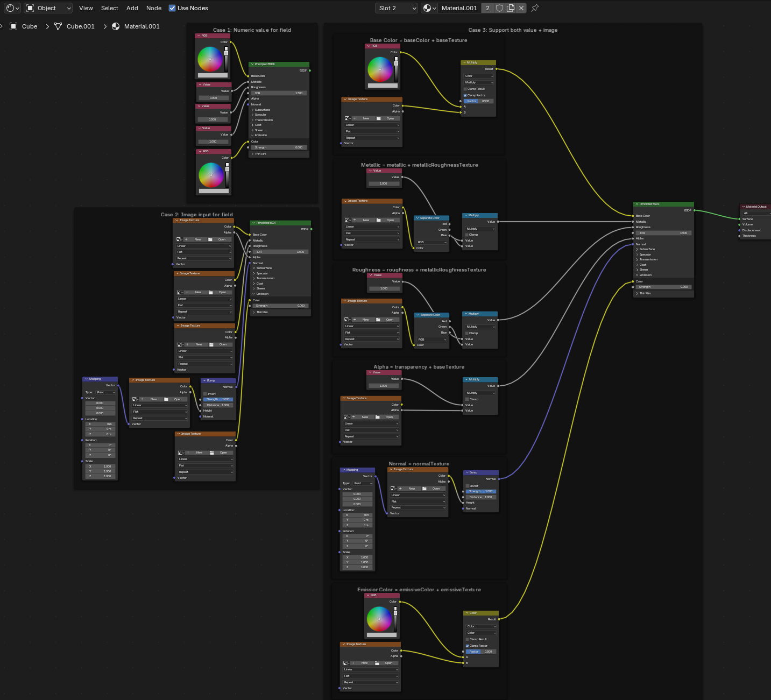Uncheck Clamp Factor in EmissionColor mix node

(x=467, y=646)
